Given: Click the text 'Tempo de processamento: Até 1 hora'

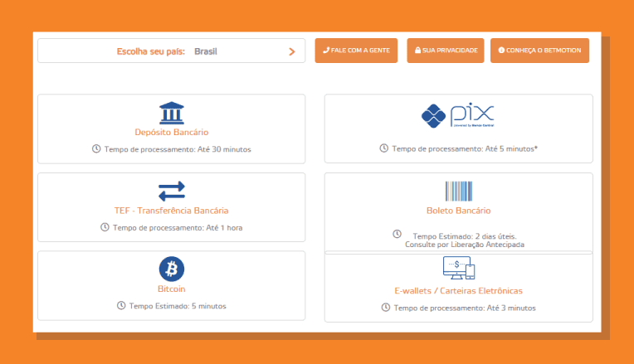Looking at the screenshot, I should 178,228.
